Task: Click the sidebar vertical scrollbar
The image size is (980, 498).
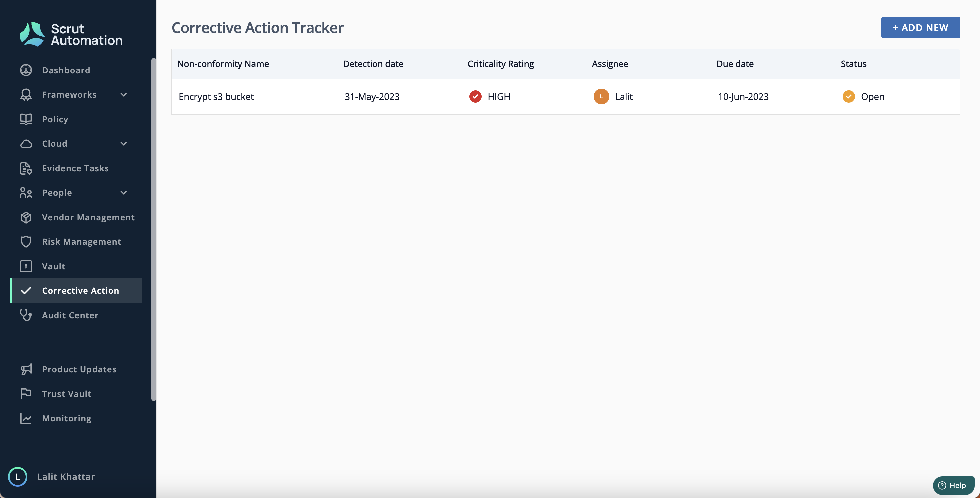Action: pos(154,229)
